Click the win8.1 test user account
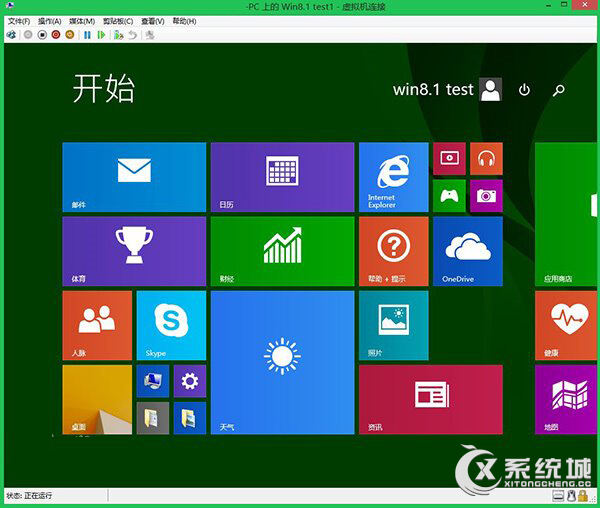Viewport: 600px width, 508px height. click(433, 90)
